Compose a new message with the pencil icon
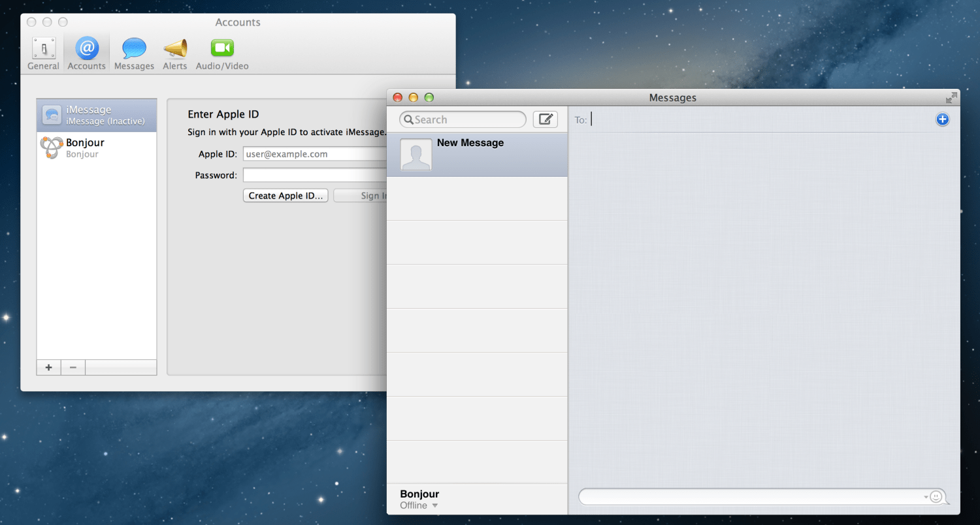This screenshot has width=980, height=525. pos(546,119)
